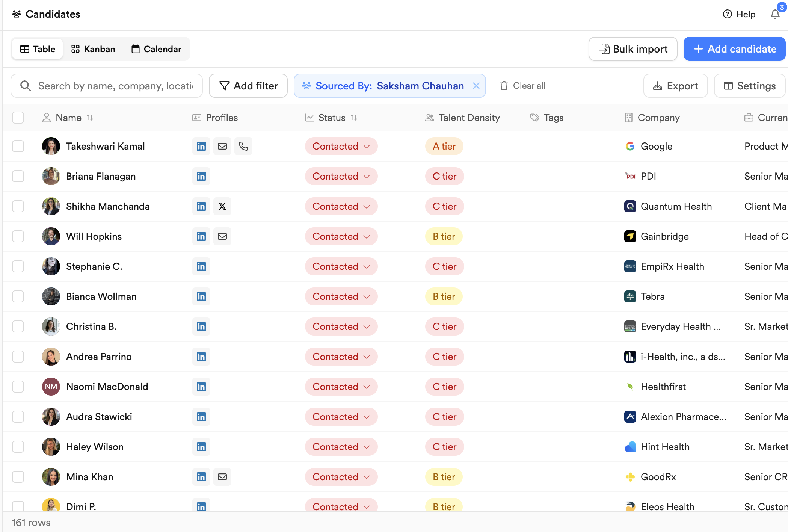The height and width of the screenshot is (532, 788).
Task: Select Bianca Wollman's row checkbox
Action: (x=18, y=296)
